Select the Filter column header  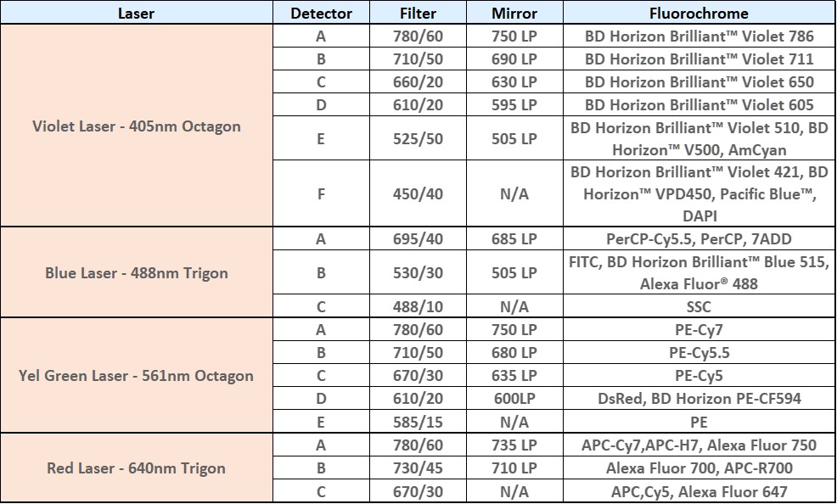pos(418,14)
